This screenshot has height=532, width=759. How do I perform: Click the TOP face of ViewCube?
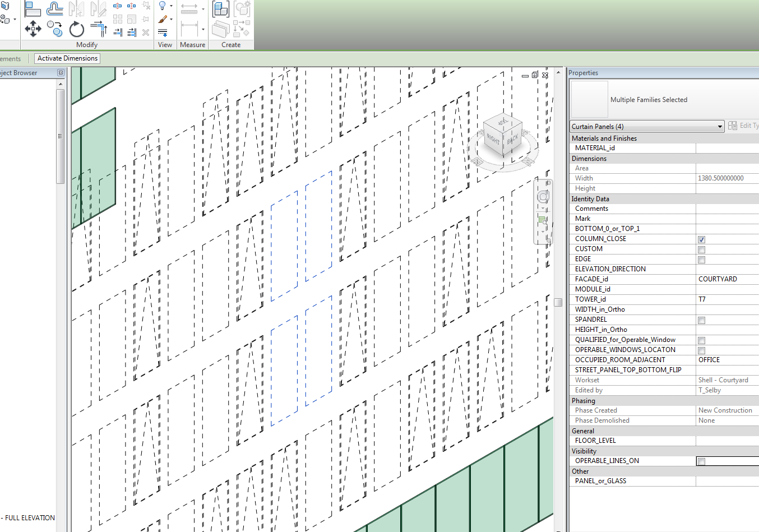click(x=503, y=122)
